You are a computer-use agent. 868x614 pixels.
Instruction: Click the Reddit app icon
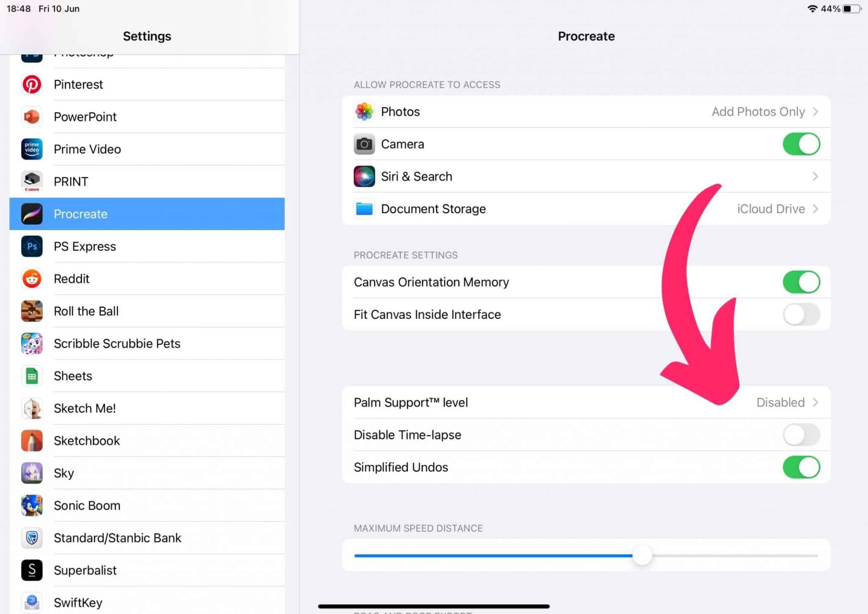coord(32,279)
